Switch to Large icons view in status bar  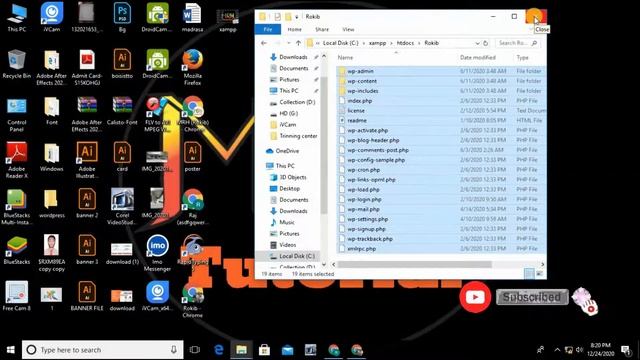click(x=540, y=274)
